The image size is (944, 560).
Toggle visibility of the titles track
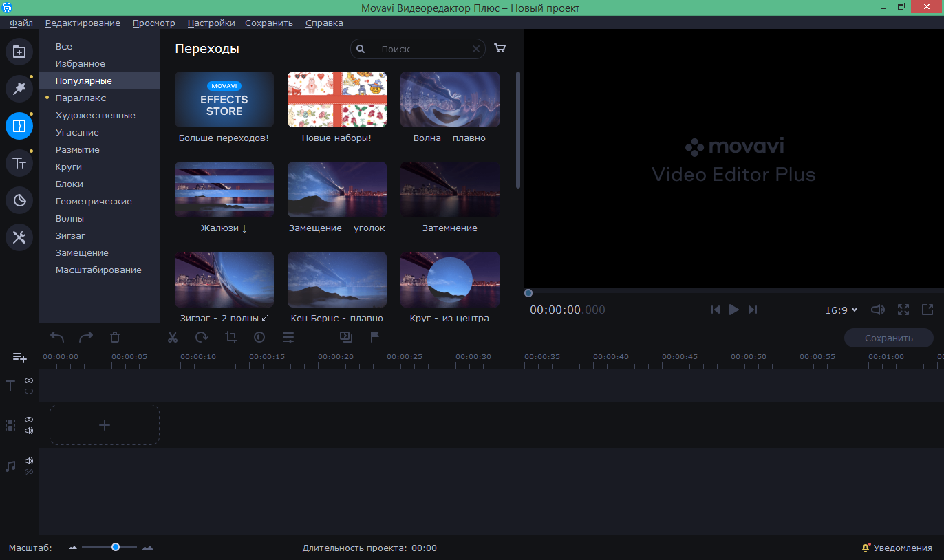point(28,380)
